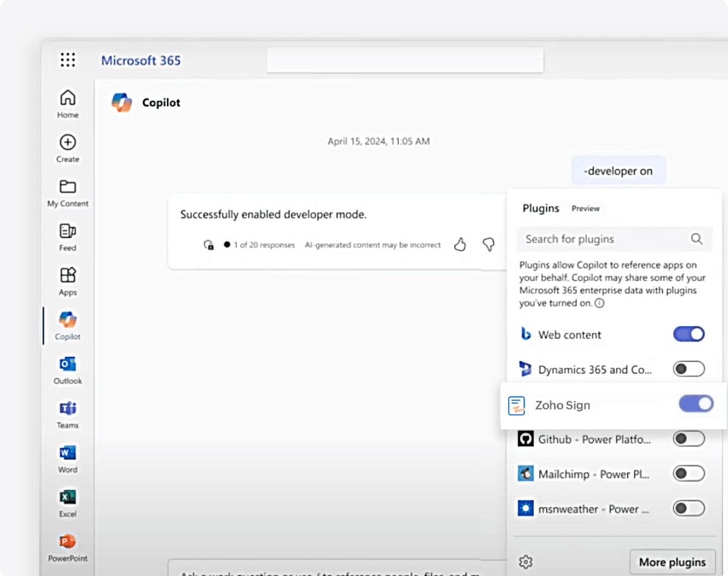Turn off the Web content toggle

pos(689,334)
